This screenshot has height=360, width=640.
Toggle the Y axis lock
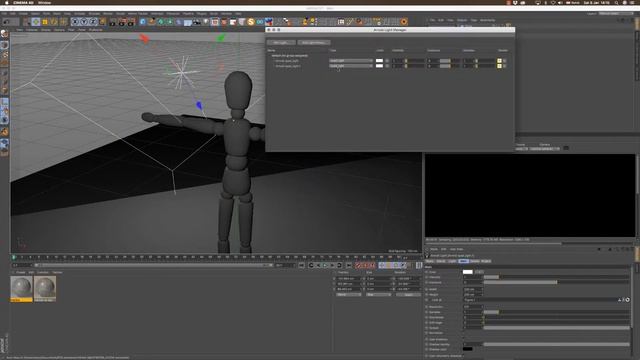84,22
